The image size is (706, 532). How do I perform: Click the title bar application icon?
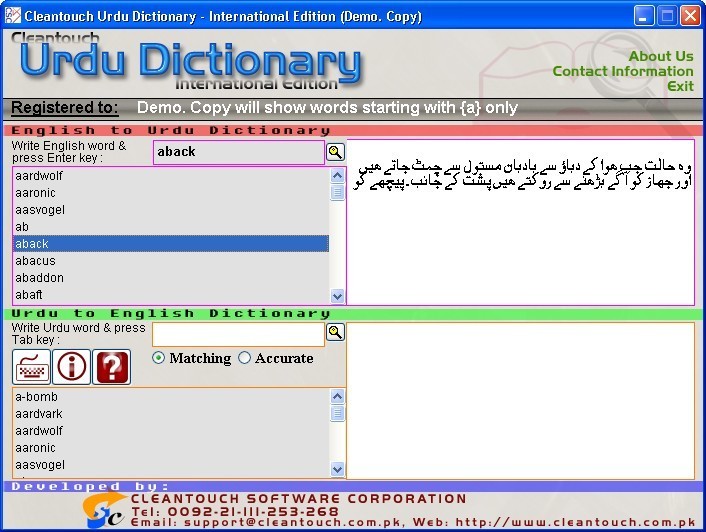click(12, 15)
